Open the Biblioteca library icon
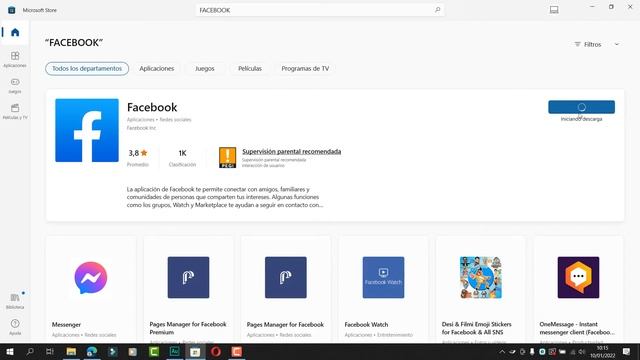 pos(15,300)
